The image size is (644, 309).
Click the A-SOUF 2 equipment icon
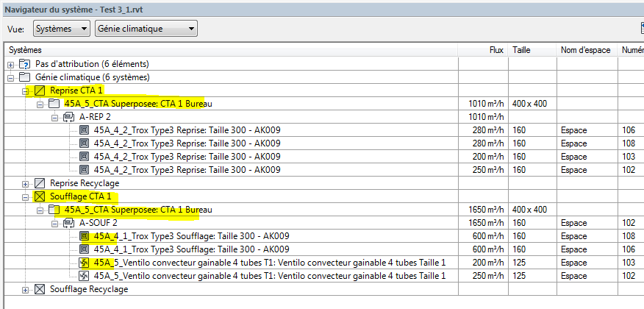pyautogui.click(x=68, y=223)
